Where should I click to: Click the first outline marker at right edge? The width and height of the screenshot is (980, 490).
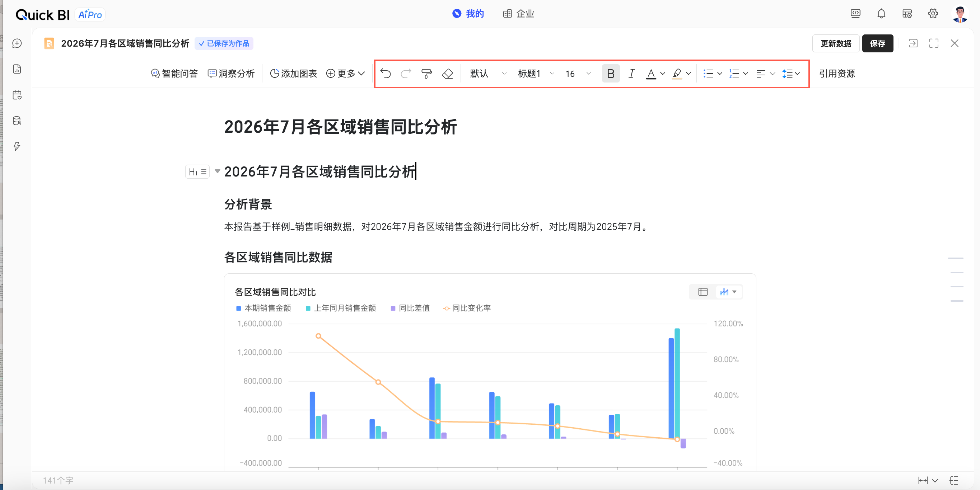[955, 258]
